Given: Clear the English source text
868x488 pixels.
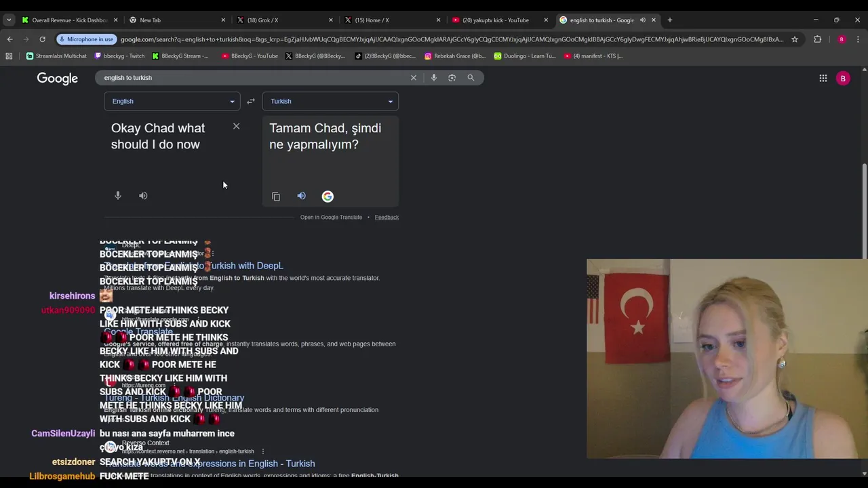Looking at the screenshot, I should tap(236, 126).
